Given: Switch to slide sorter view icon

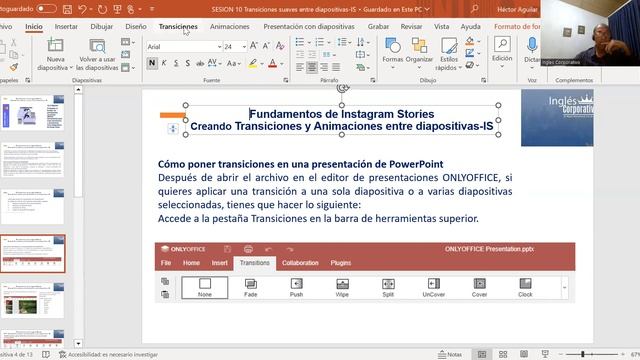Looking at the screenshot, I should 503,354.
